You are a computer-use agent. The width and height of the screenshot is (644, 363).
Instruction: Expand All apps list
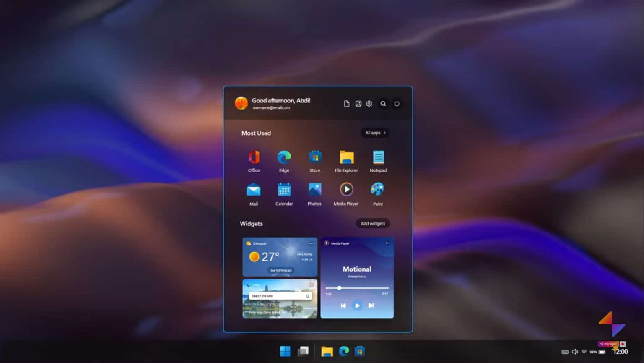[374, 133]
